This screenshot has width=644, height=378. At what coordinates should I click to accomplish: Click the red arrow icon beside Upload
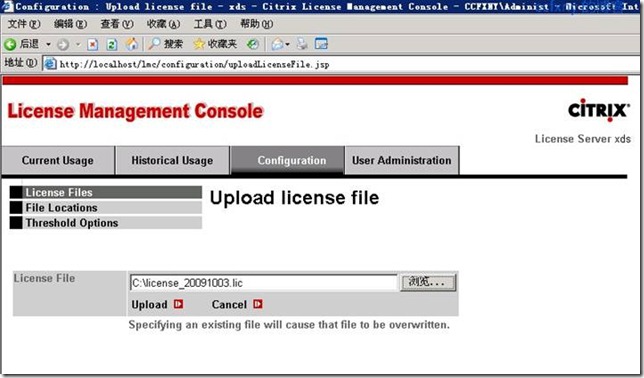[178, 304]
